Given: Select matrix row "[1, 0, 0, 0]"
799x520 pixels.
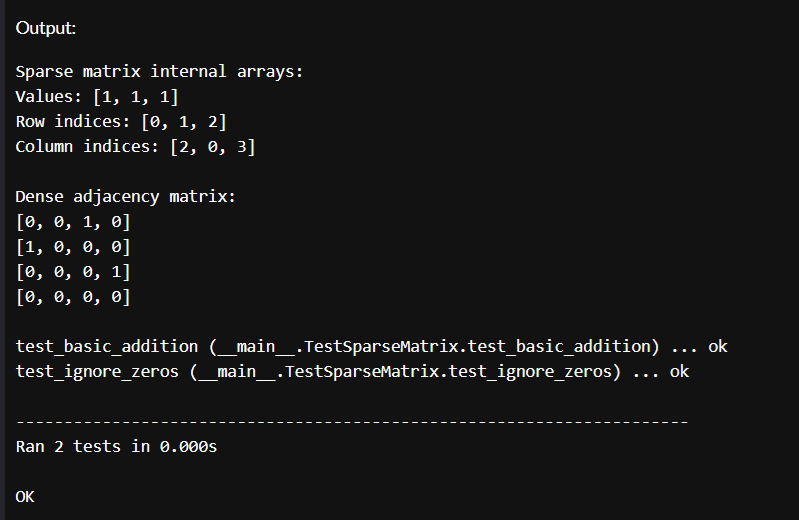Looking at the screenshot, I should 73,247.
